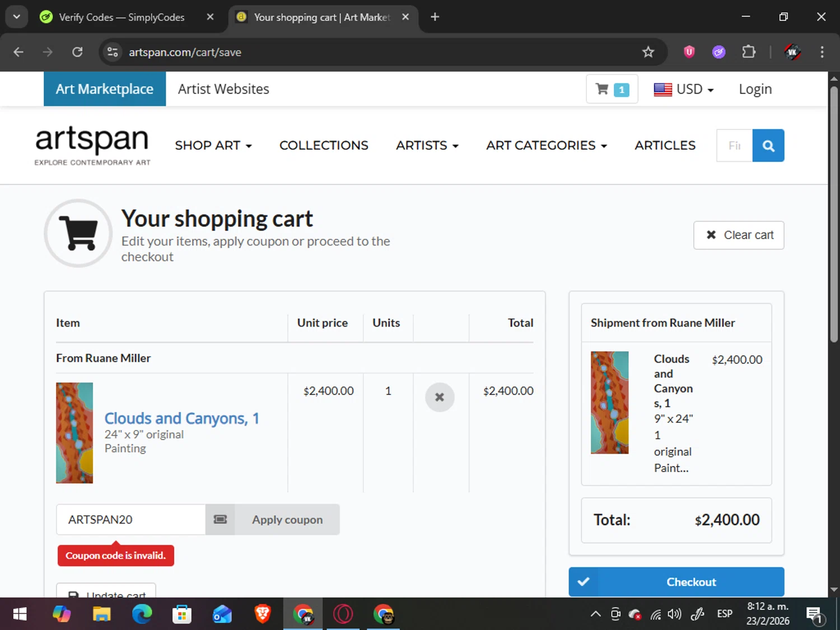Expand the ARTISTS menu
This screenshot has height=630, width=840.
point(427,146)
